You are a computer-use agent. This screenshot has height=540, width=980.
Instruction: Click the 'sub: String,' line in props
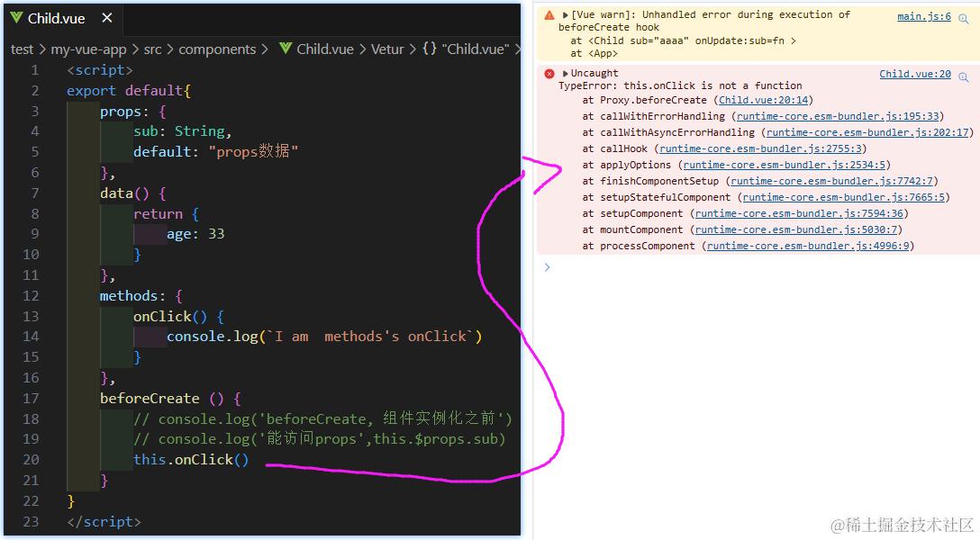[x=183, y=131]
